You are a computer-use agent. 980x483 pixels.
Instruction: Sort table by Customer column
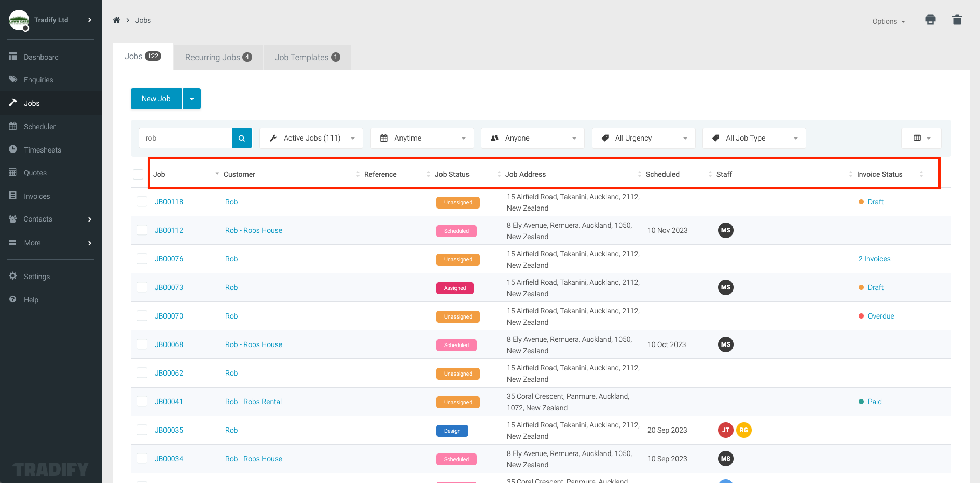point(239,174)
